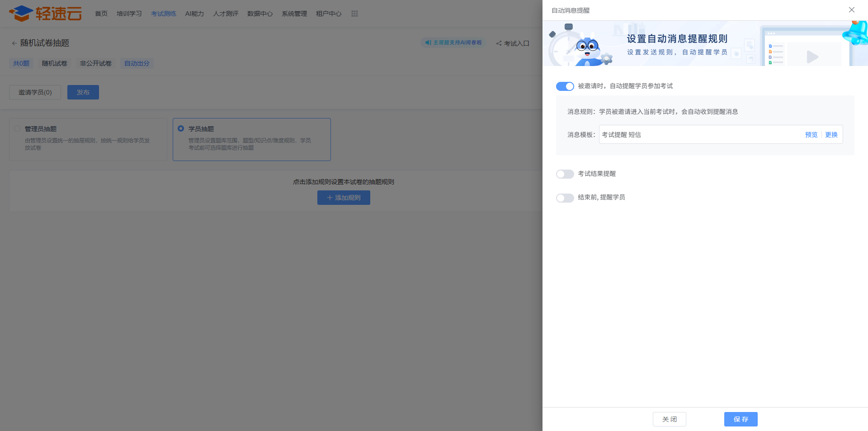868x431 pixels.
Task: Open the apps grid icon in navbar
Action: pos(354,14)
